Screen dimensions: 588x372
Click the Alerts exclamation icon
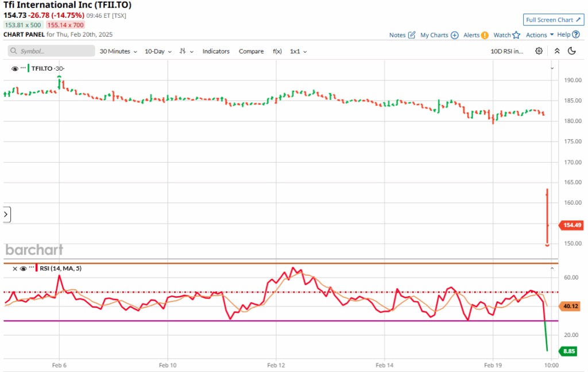(485, 35)
